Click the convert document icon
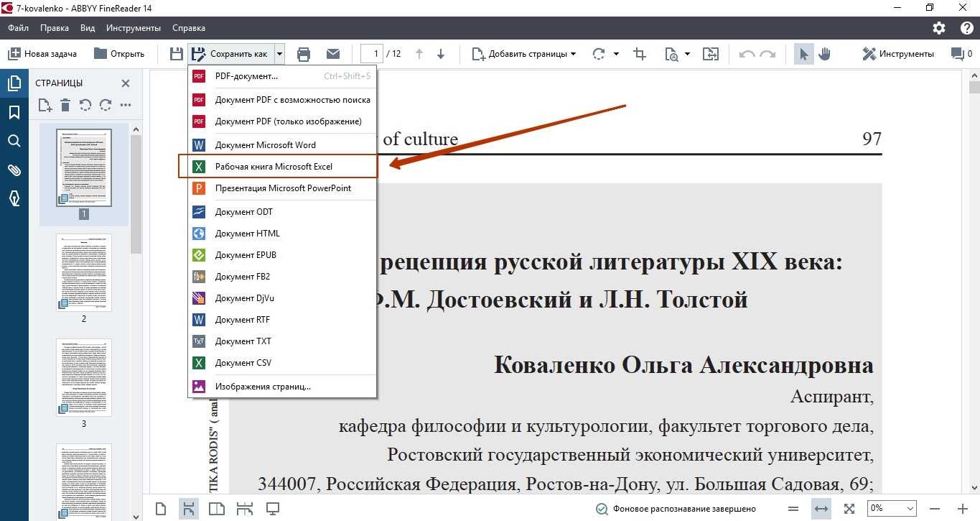980x521 pixels. coord(710,54)
